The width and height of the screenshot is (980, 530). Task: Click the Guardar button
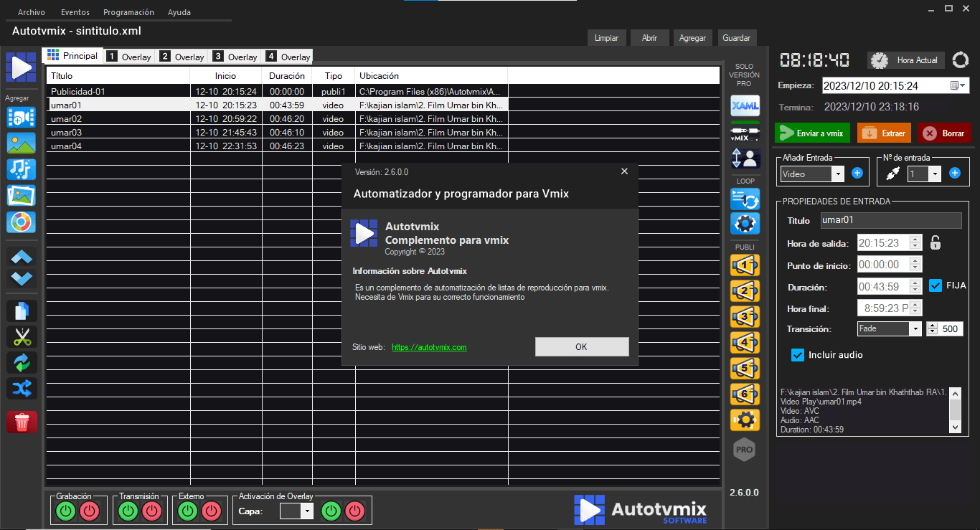tap(737, 38)
